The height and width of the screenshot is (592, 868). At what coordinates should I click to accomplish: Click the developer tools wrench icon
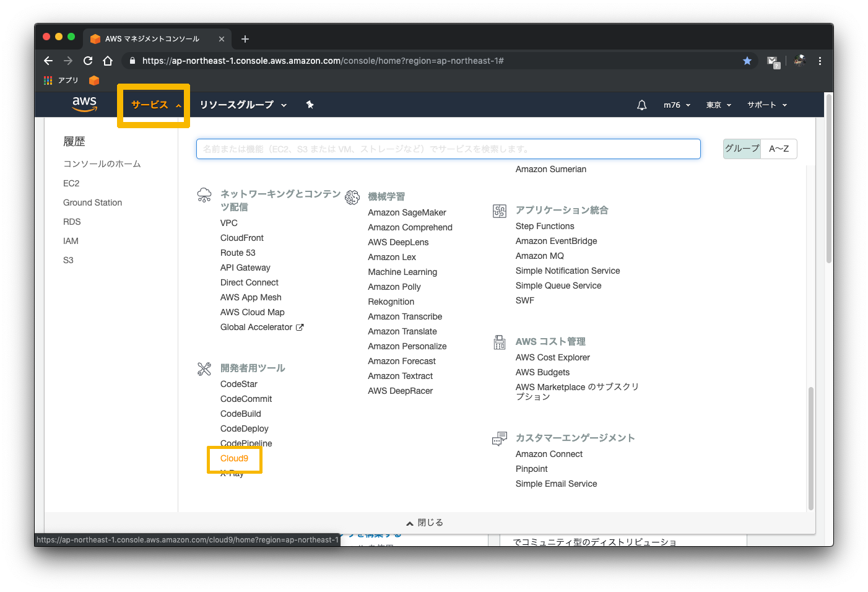204,369
